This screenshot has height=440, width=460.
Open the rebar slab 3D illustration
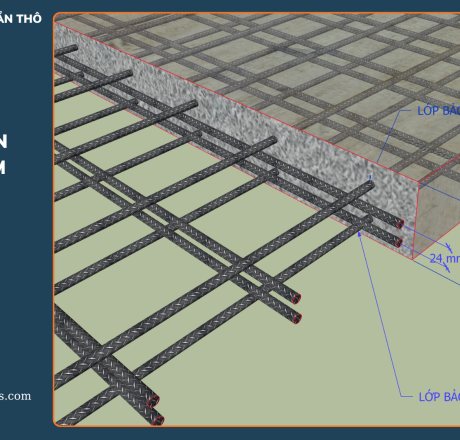257,219
